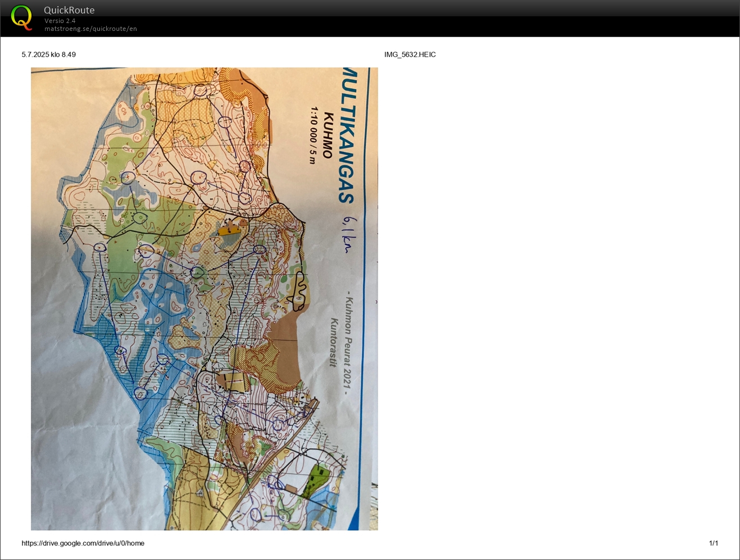
Task: Click the bright green field on map
Action: [x=314, y=479]
